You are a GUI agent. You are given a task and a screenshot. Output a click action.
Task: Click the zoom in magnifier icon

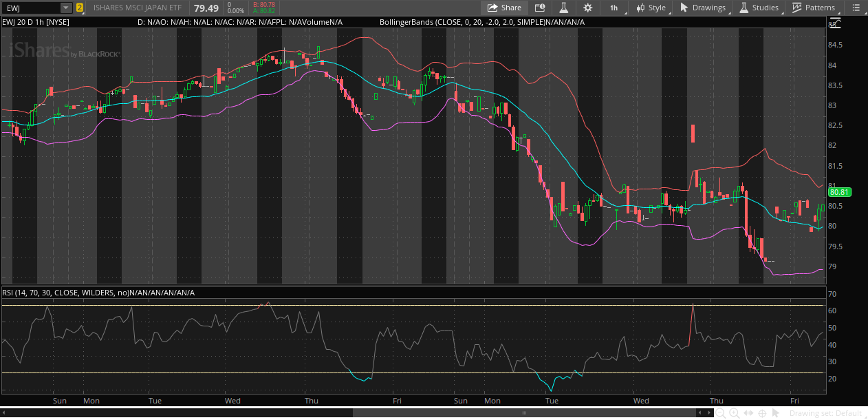point(734,413)
